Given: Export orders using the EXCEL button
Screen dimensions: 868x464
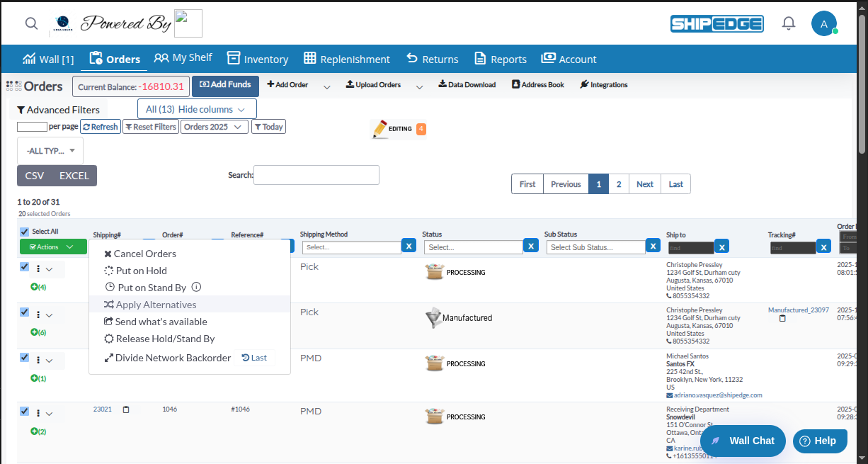Looking at the screenshot, I should coord(74,175).
